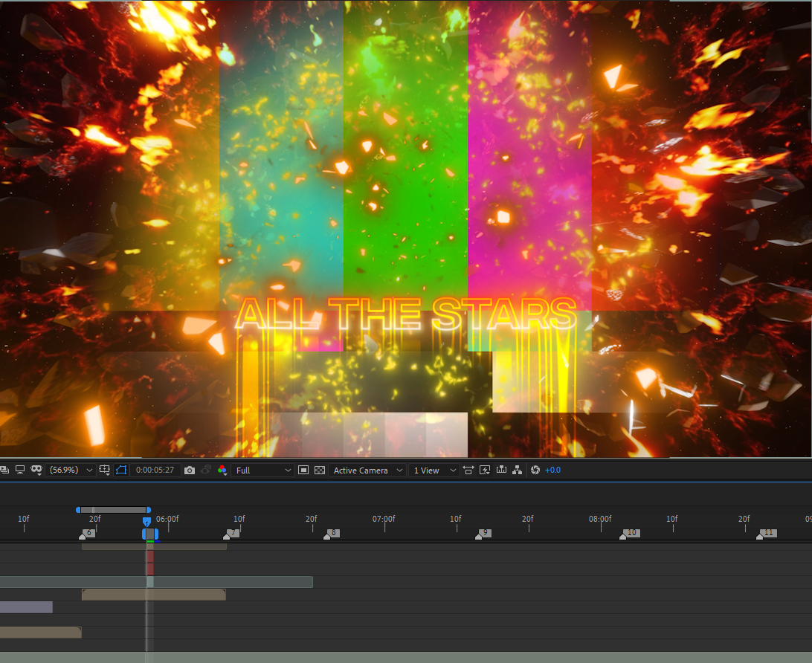Select the long teal layer bar in timeline

(x=156, y=582)
